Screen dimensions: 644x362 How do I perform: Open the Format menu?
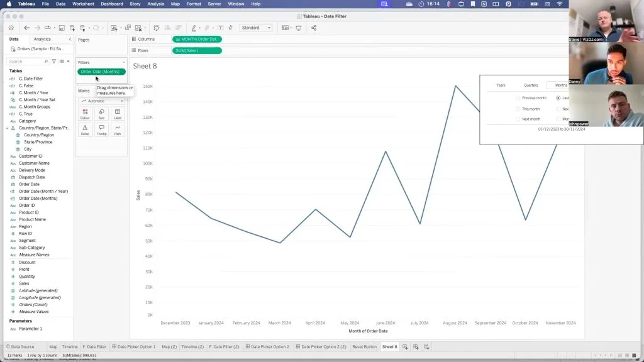coord(194,4)
